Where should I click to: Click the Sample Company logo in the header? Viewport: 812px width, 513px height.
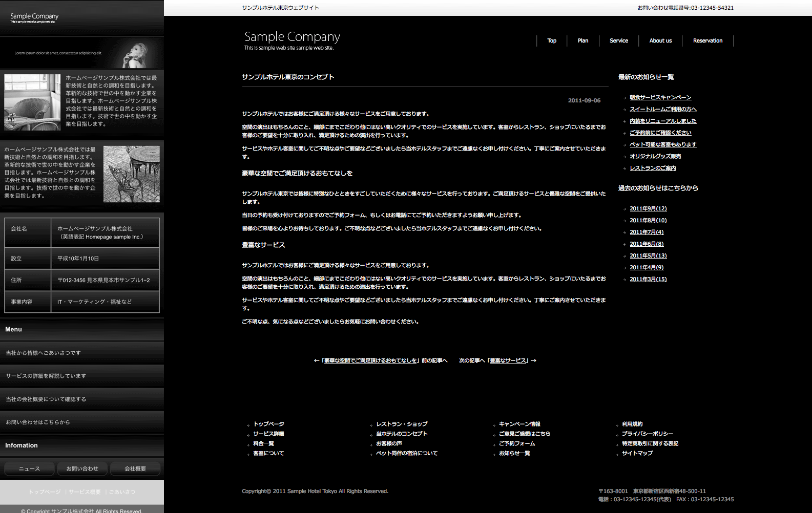292,40
